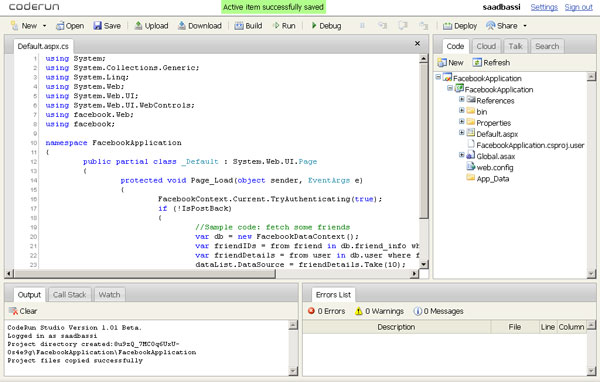Switch to the Code tab

pyautogui.click(x=455, y=46)
